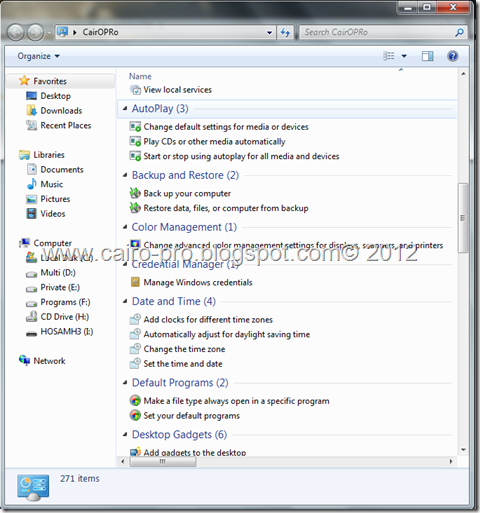Click the Downloads folder icon
This screenshot has width=480, height=513.
(31, 110)
